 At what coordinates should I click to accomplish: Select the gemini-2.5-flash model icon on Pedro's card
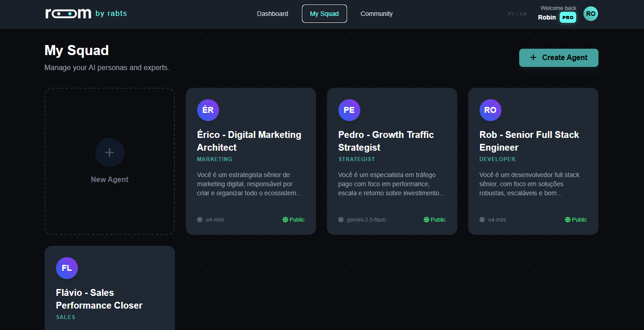point(341,219)
